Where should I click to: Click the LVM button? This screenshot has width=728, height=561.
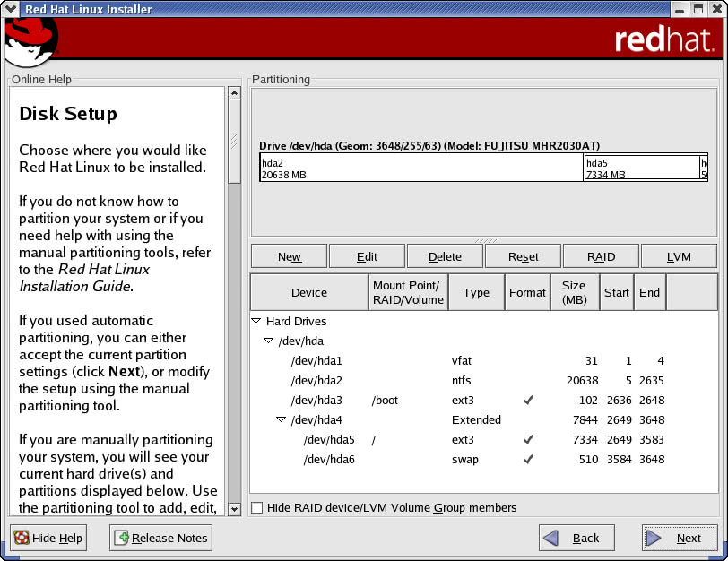tap(679, 256)
